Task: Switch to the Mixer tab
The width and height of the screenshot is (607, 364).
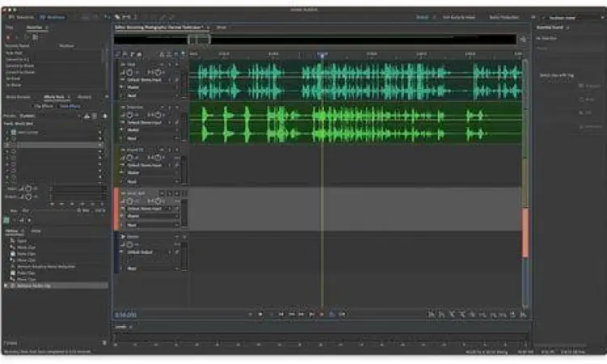Action: click(x=222, y=28)
